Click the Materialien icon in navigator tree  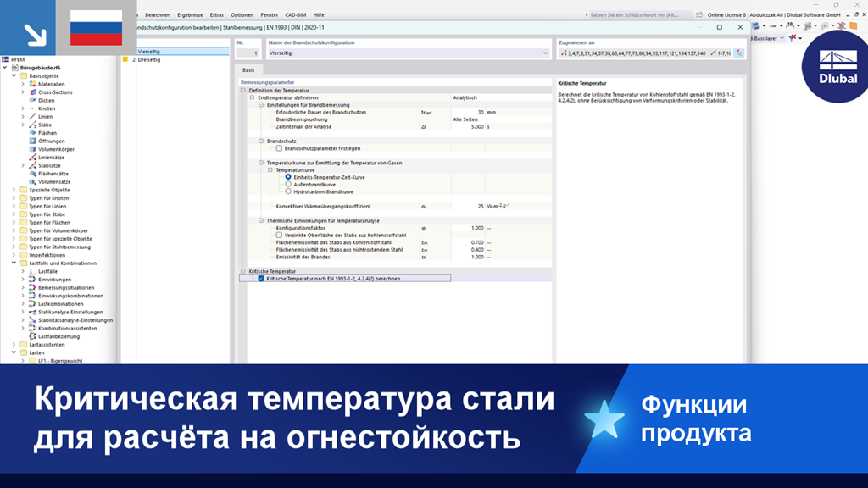pyautogui.click(x=33, y=84)
